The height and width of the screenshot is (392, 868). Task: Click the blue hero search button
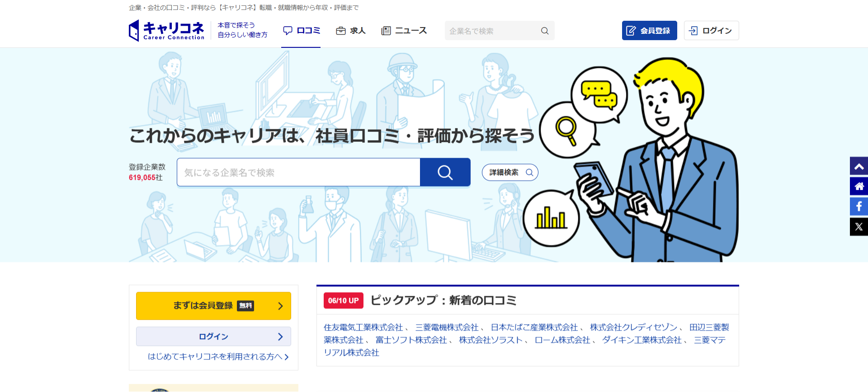445,172
